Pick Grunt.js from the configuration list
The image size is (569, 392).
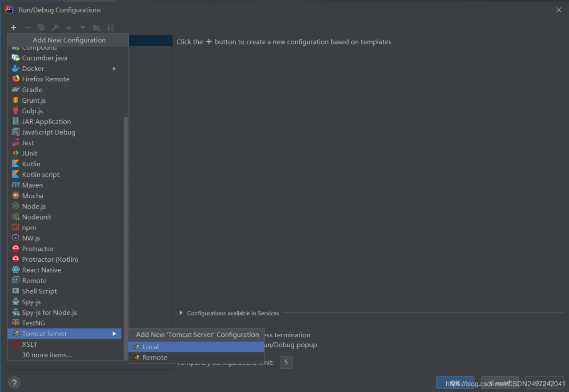pyautogui.click(x=64, y=100)
